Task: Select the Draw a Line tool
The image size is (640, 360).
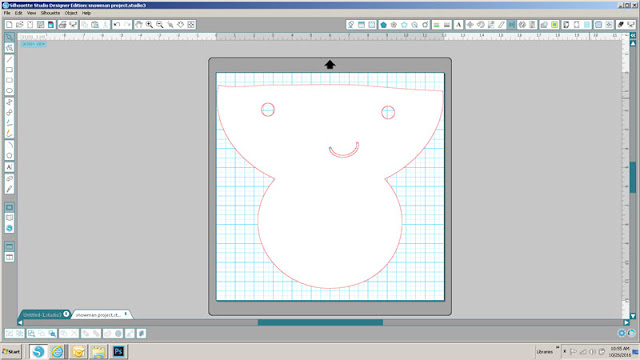Action: [9, 60]
